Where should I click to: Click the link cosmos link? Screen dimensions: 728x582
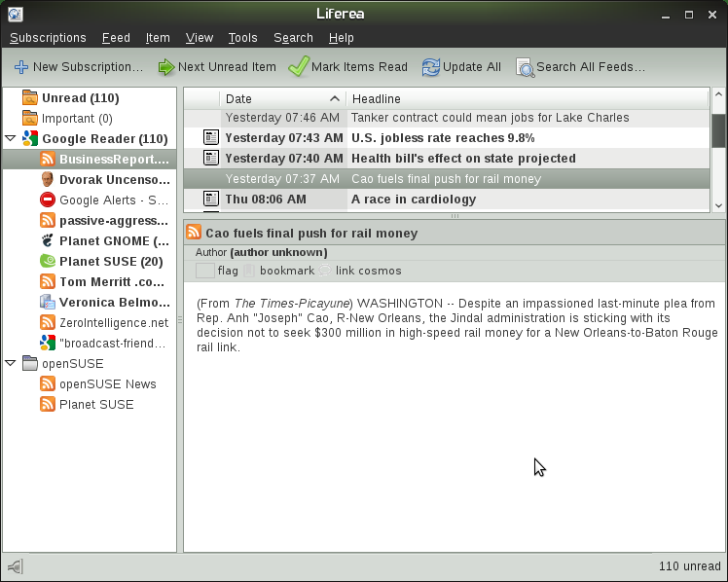tap(367, 271)
